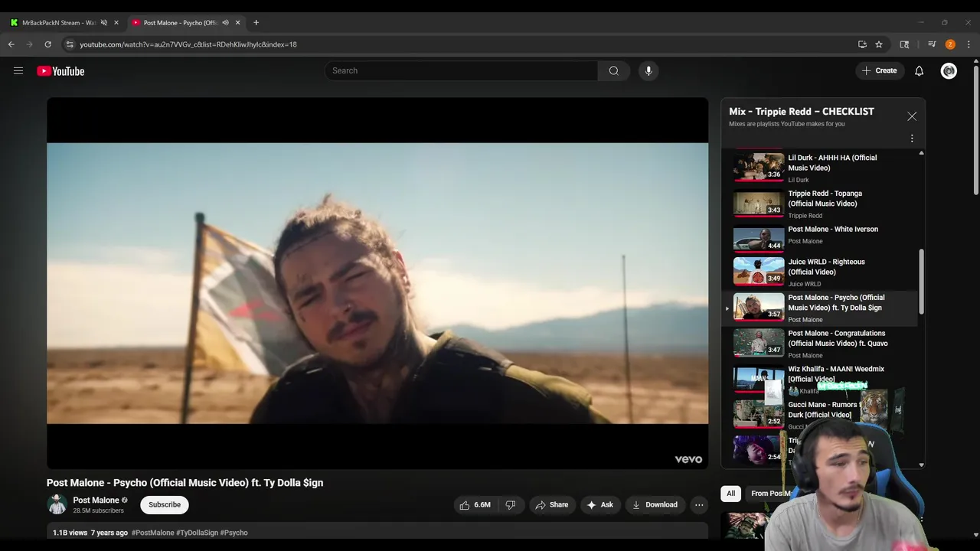Mute audio on the Post Malone tab
The width and height of the screenshot is (980, 551).
point(225,23)
